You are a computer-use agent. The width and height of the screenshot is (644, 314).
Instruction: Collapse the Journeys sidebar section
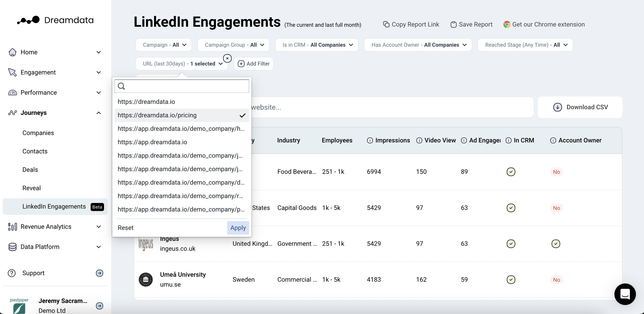(x=99, y=113)
